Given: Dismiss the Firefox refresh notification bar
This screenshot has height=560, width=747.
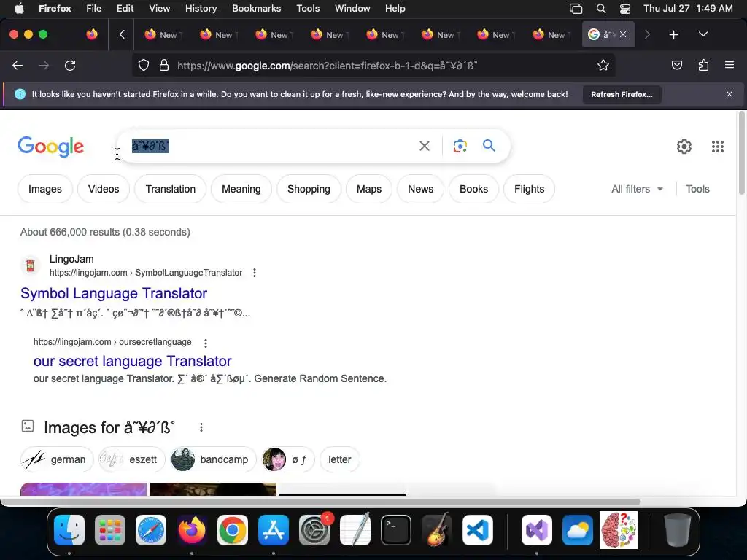Looking at the screenshot, I should (x=729, y=94).
